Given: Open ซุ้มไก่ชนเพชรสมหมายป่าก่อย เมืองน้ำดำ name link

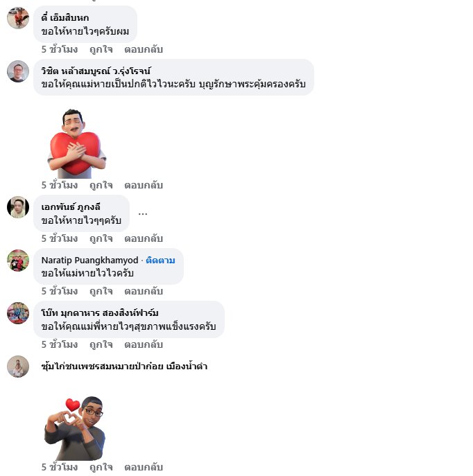Looking at the screenshot, I should point(124,366).
